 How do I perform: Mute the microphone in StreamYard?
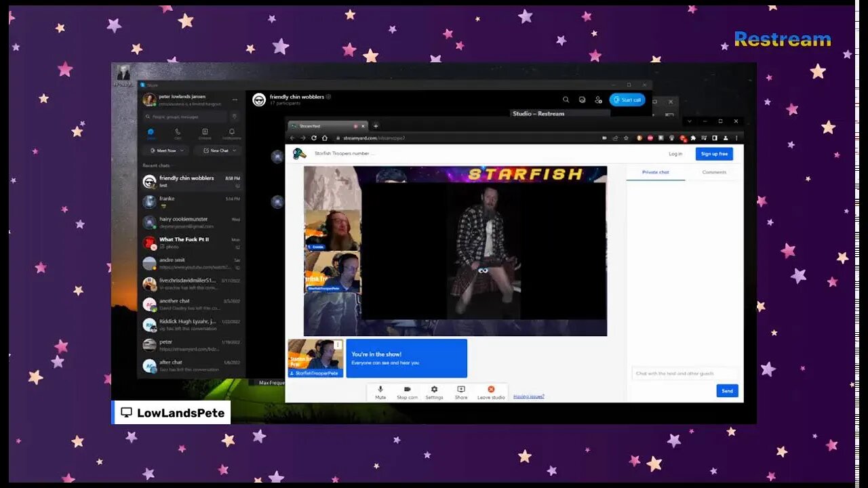(380, 392)
